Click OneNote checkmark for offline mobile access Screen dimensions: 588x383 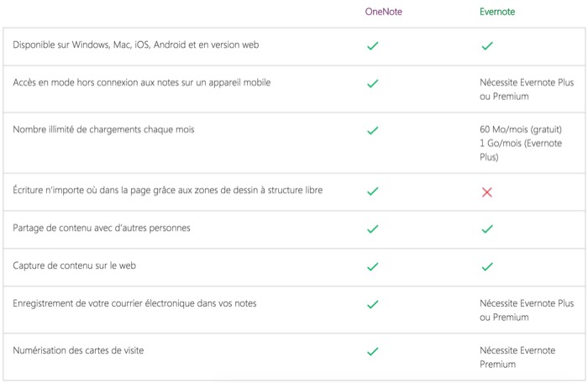pyautogui.click(x=372, y=83)
